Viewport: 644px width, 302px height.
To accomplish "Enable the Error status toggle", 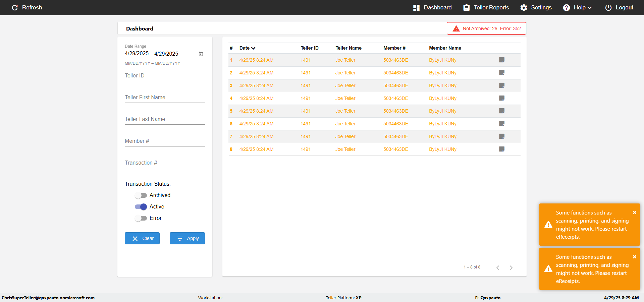I will (x=141, y=218).
